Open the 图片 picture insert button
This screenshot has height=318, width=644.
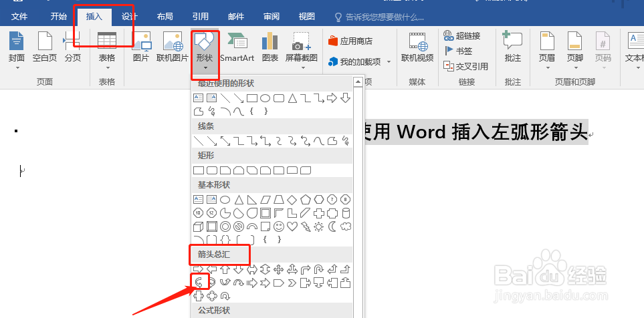141,47
